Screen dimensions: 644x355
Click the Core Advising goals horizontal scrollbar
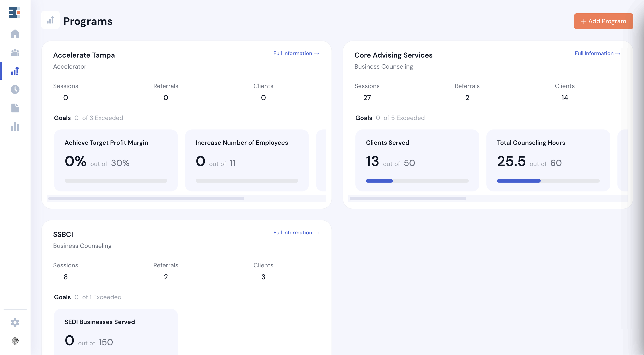point(407,199)
